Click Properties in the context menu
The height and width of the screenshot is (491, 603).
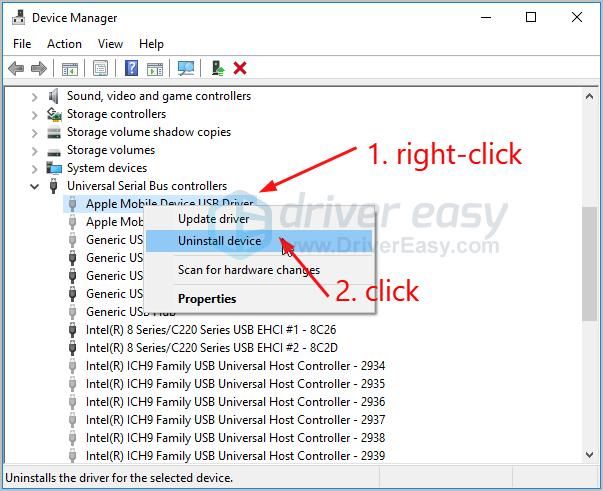tap(207, 299)
